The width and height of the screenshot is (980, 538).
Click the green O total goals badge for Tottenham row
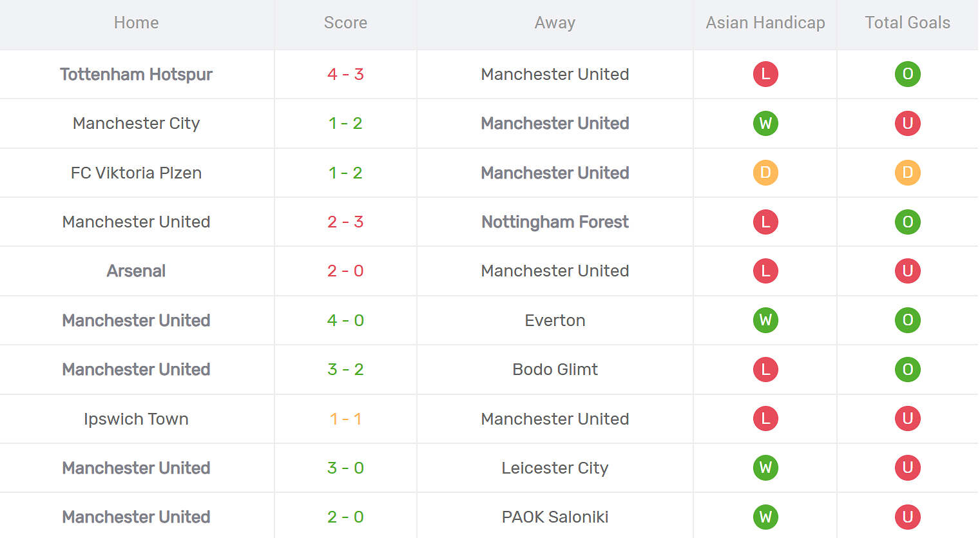click(907, 74)
